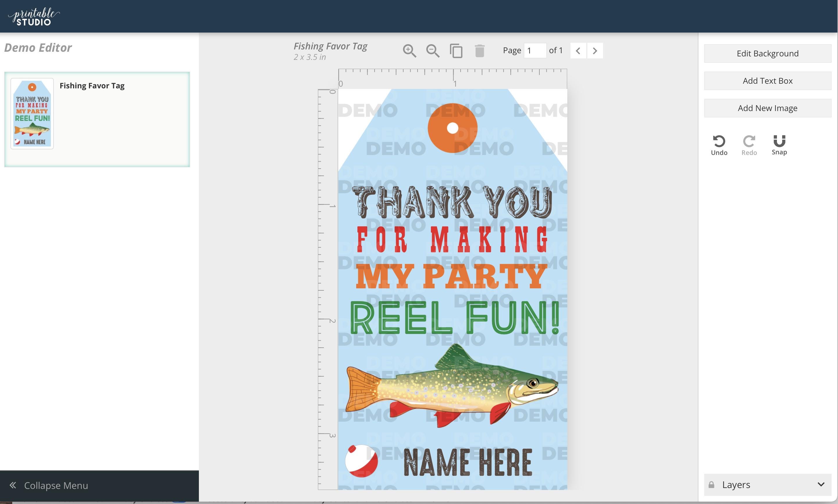The width and height of the screenshot is (838, 504).
Task: Select the Fishing Favor Tag thumbnail
Action: pos(32,113)
